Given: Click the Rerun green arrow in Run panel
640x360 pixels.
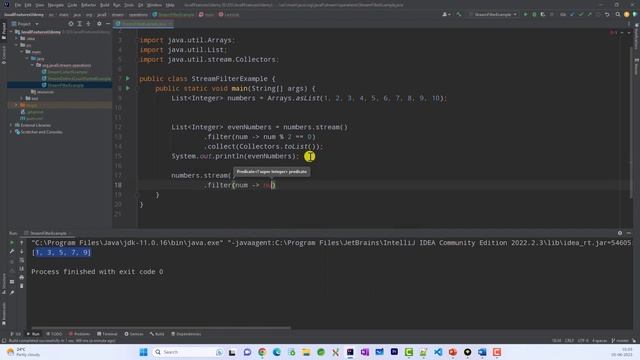Looking at the screenshot, I should click(12, 242).
